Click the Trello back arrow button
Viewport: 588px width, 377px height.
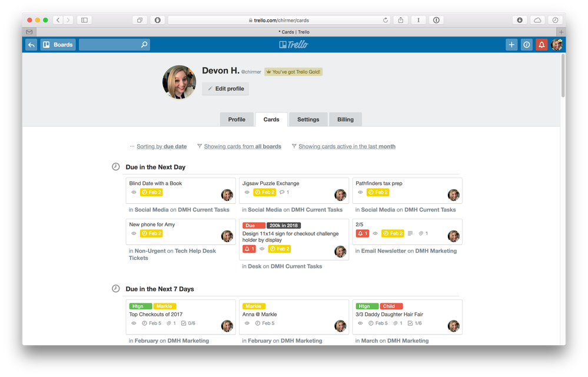coord(31,45)
